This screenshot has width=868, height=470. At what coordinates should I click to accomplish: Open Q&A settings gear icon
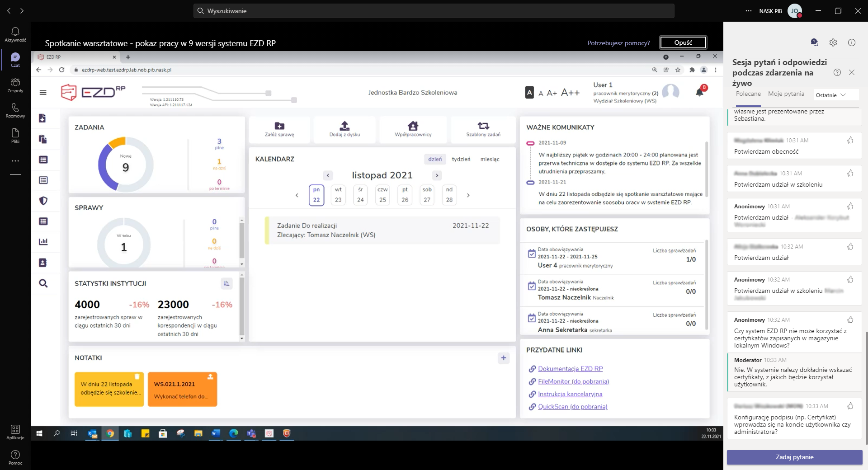[833, 42]
